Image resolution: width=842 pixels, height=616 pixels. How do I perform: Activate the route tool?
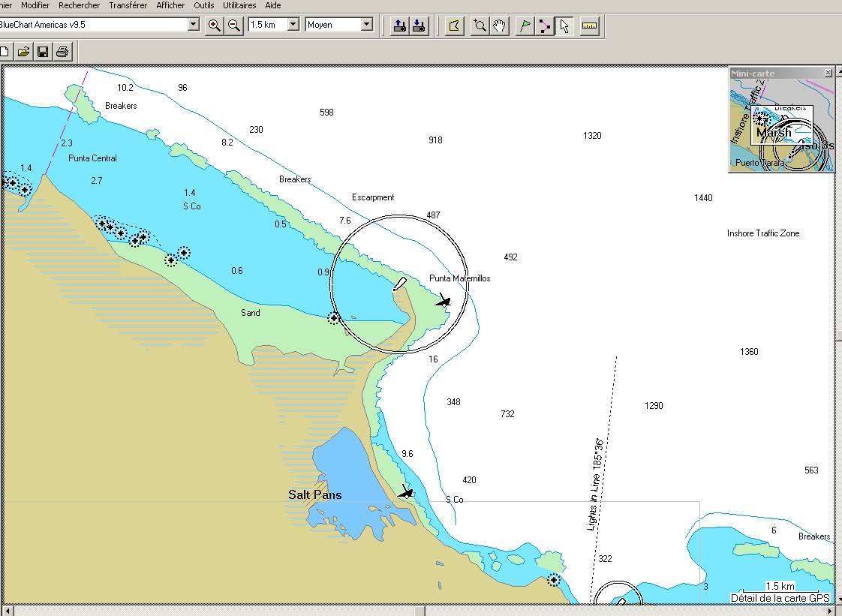pos(545,26)
